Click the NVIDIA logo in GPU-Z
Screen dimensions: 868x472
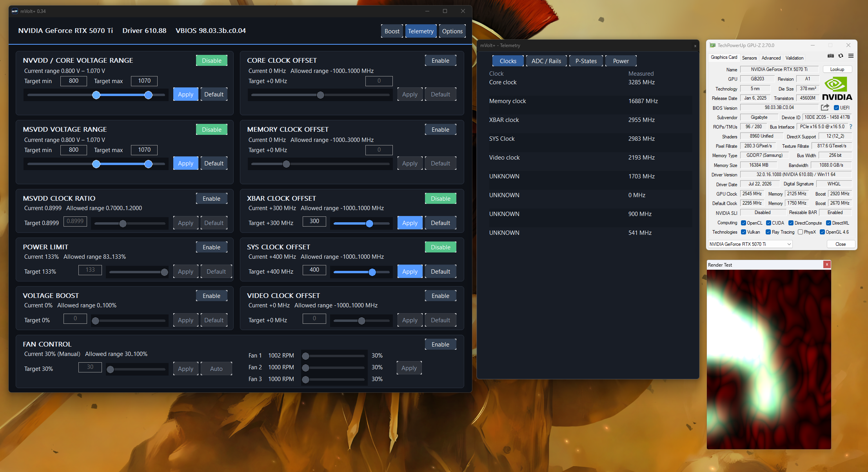[837, 89]
